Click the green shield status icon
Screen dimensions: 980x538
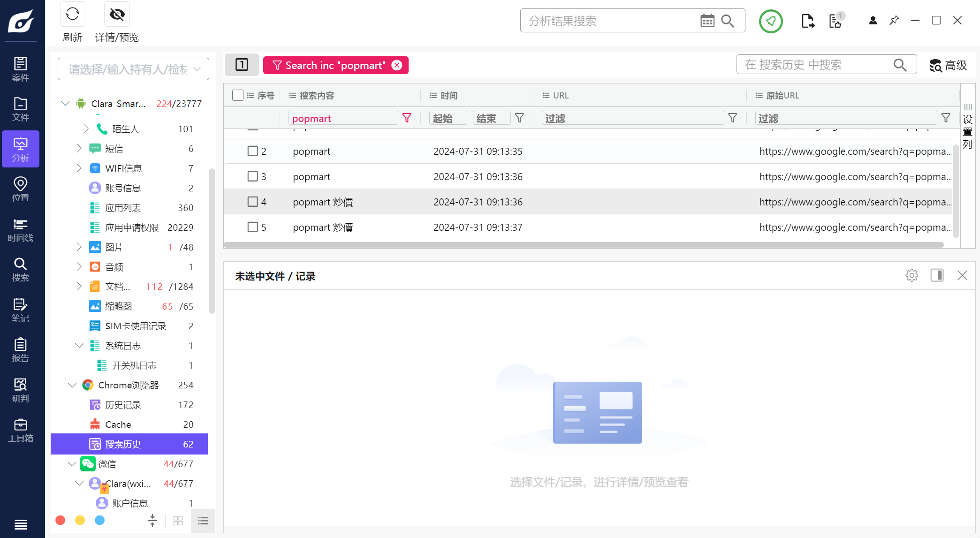771,21
